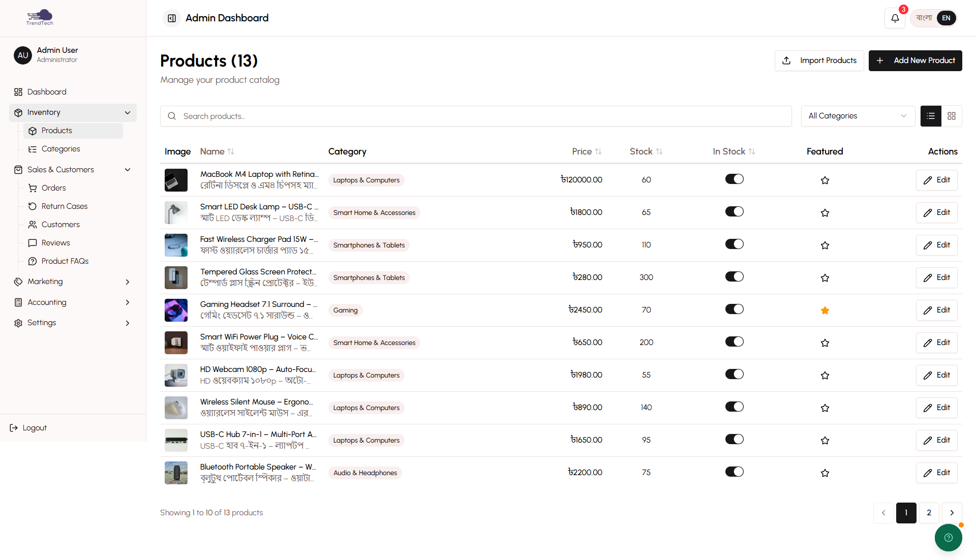Unfeature the Gaming Headset orange star
The image size is (976, 560).
tap(825, 310)
